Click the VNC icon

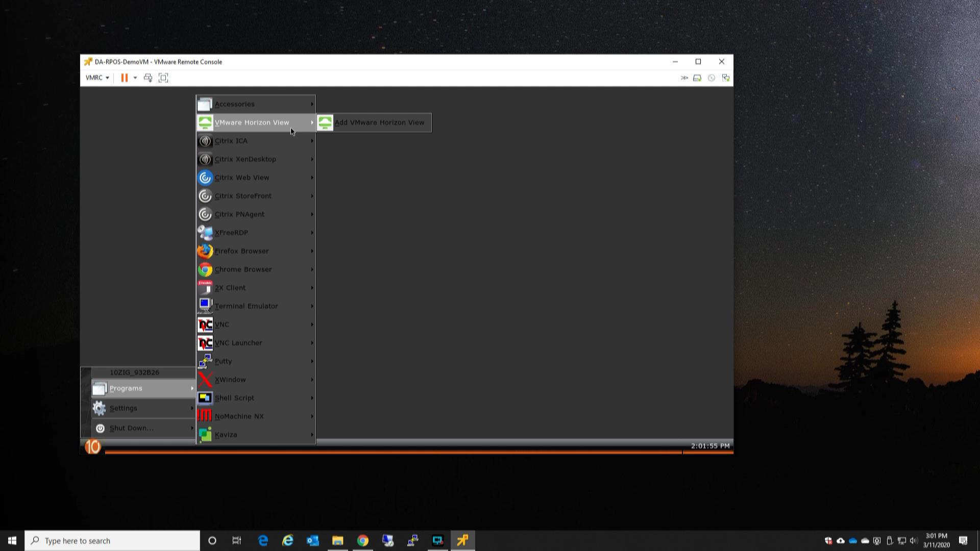(x=205, y=324)
